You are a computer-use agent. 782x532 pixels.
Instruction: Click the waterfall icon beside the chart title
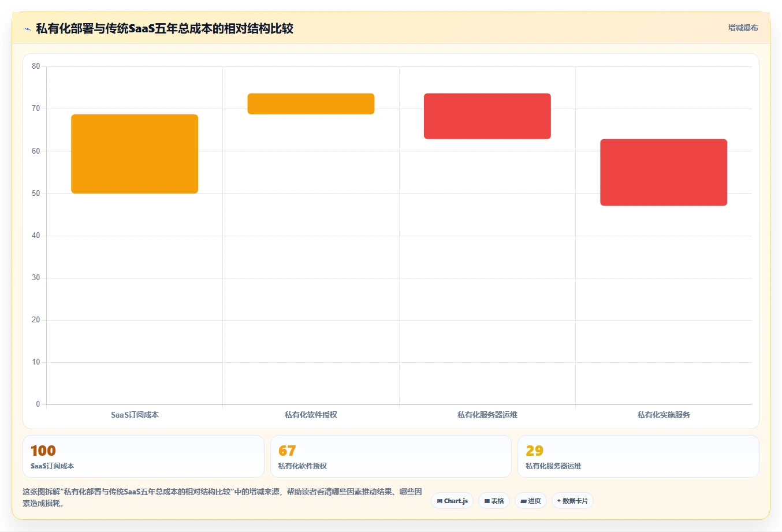pyautogui.click(x=27, y=29)
